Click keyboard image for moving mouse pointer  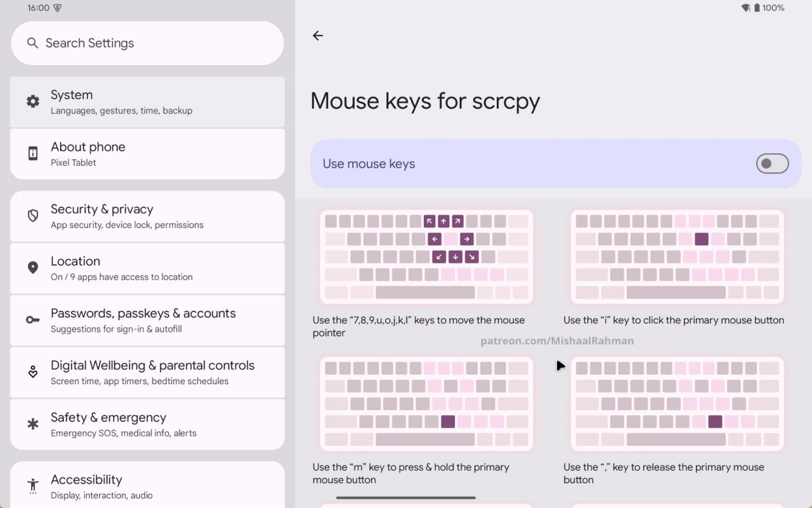426,257
